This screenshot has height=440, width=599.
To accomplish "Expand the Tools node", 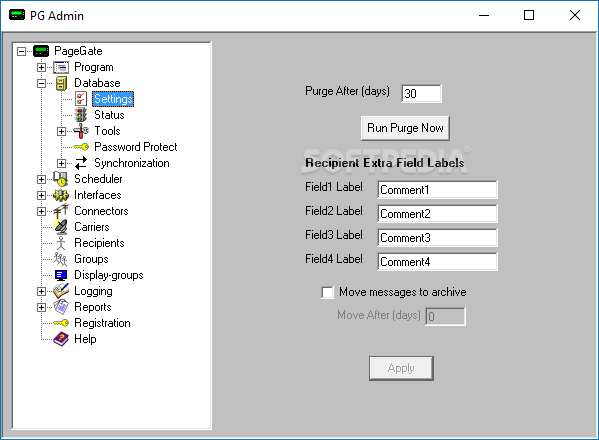I will click(x=61, y=131).
